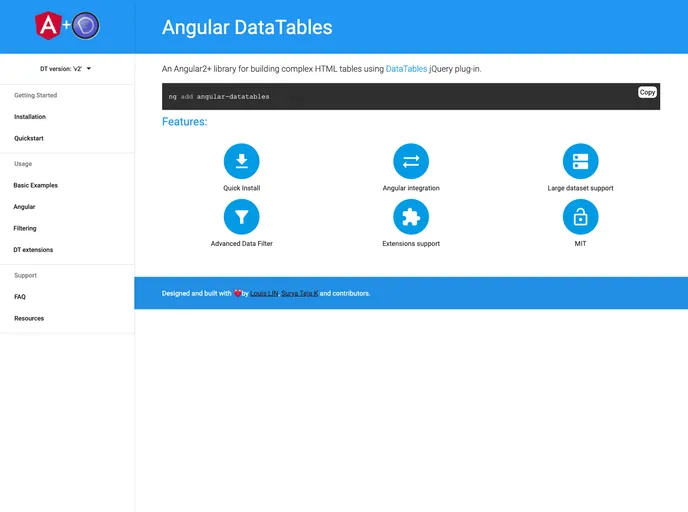The width and height of the screenshot is (688, 512).
Task: Click the Angular integration arrows icon
Action: tap(411, 161)
